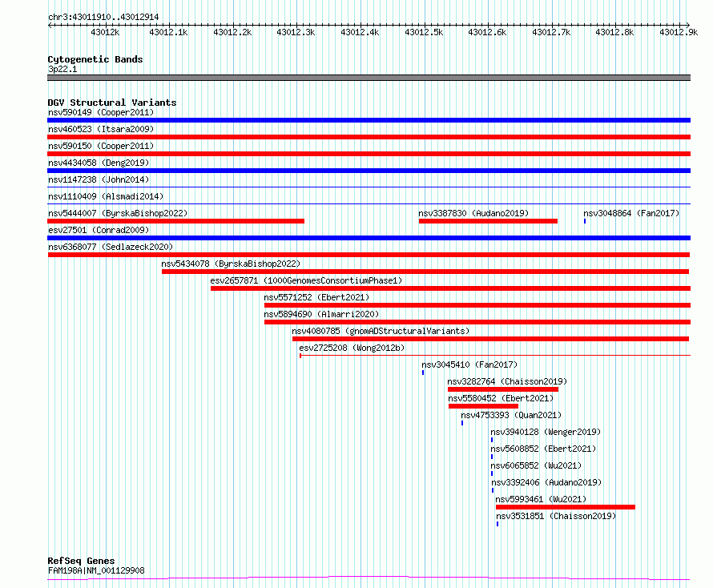Screen dimensions: 713x588
Task: Click nsv3940128 (Wenger2019) label
Action: tap(546, 432)
